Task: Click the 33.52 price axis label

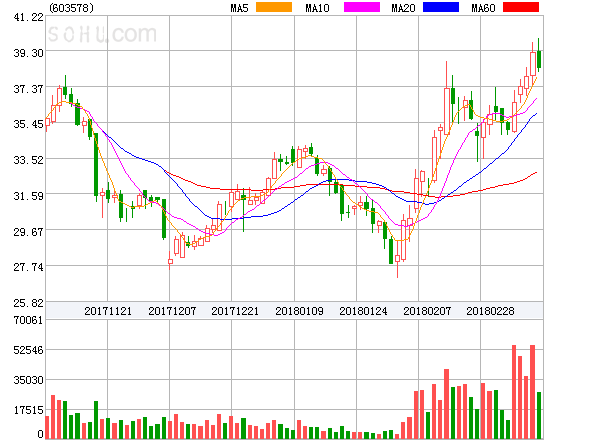Action: pyautogui.click(x=28, y=160)
